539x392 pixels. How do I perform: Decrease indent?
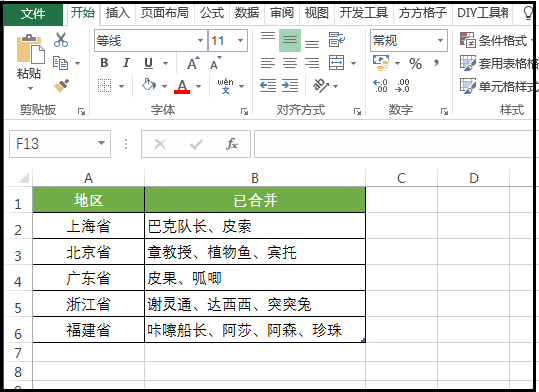(268, 85)
